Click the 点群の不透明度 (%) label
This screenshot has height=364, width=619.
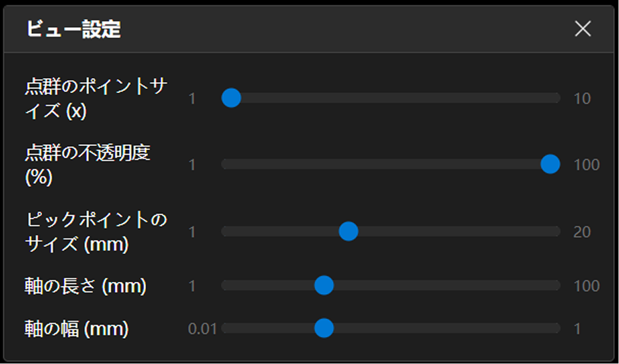click(x=87, y=164)
